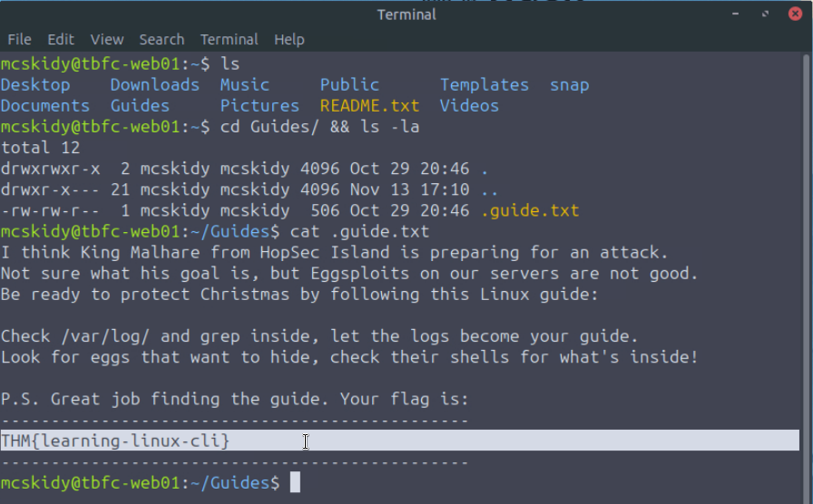The height and width of the screenshot is (504, 813).
Task: Click the Videos folder name
Action: (469, 106)
